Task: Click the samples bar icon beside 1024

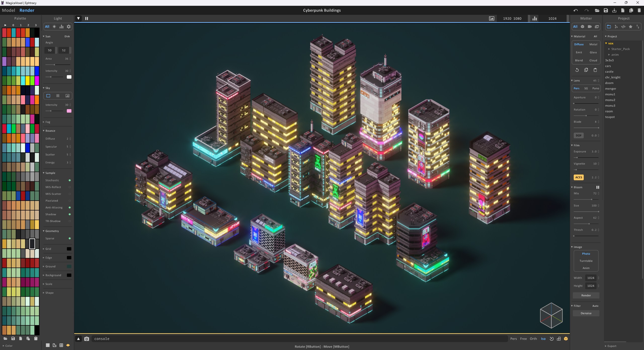Action: 535,18
